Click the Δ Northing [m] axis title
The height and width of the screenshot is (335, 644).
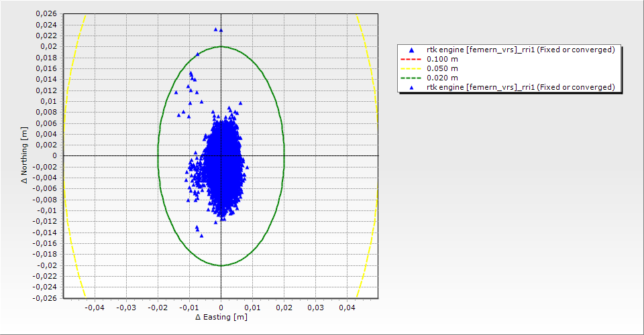(x=25, y=155)
